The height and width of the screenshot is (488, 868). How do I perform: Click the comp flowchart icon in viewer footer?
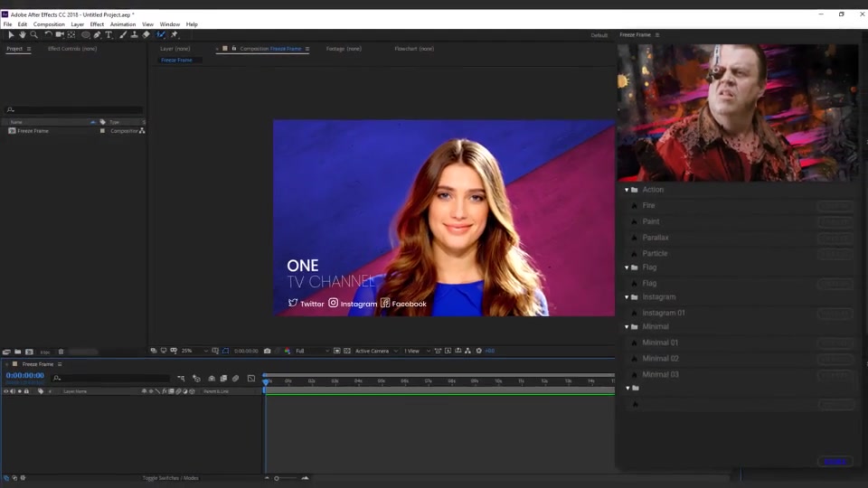click(467, 351)
